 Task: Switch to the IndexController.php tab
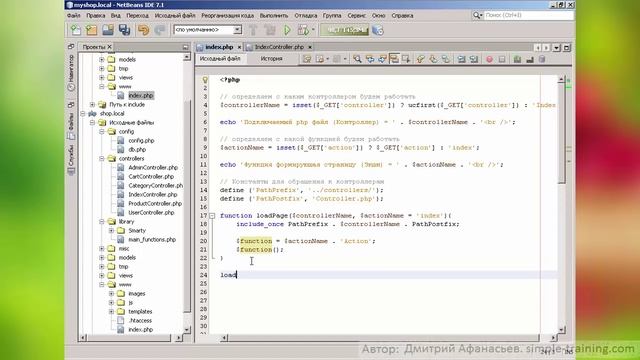[279, 47]
